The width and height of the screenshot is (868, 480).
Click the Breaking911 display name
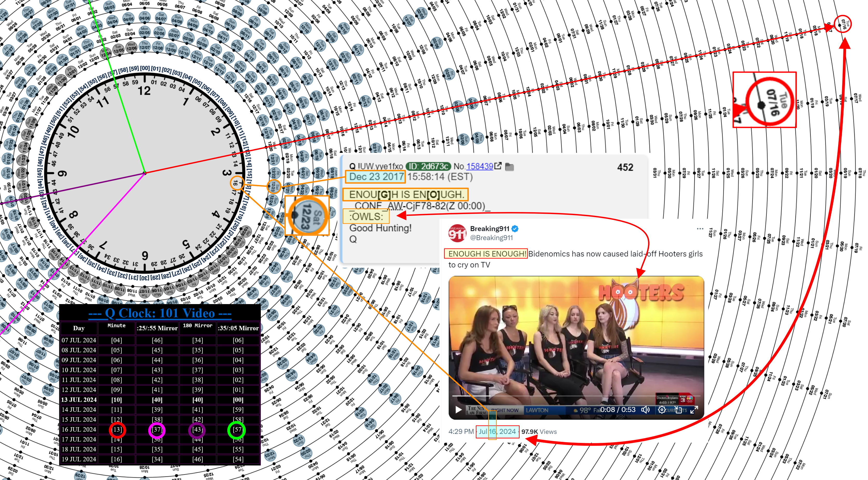pos(489,229)
